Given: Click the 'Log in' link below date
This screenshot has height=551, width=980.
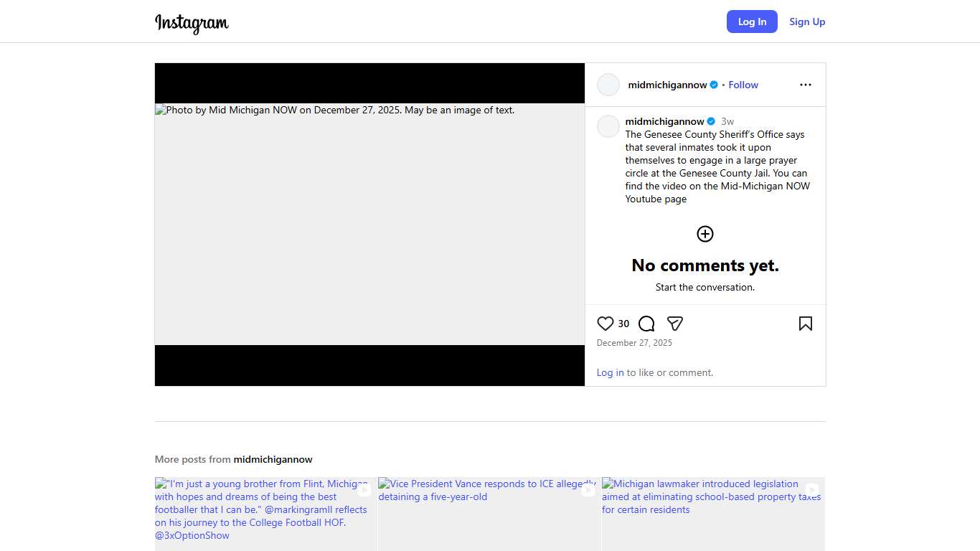Looking at the screenshot, I should coord(610,372).
